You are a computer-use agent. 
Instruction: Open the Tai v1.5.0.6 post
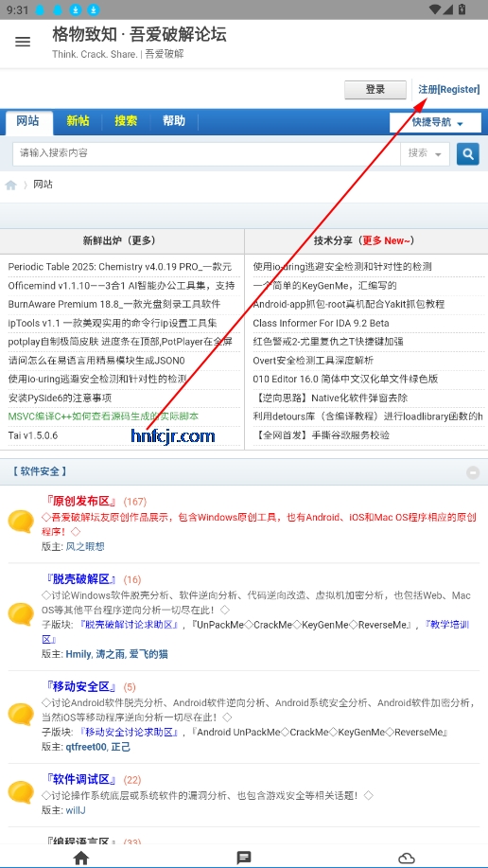[x=33, y=435]
